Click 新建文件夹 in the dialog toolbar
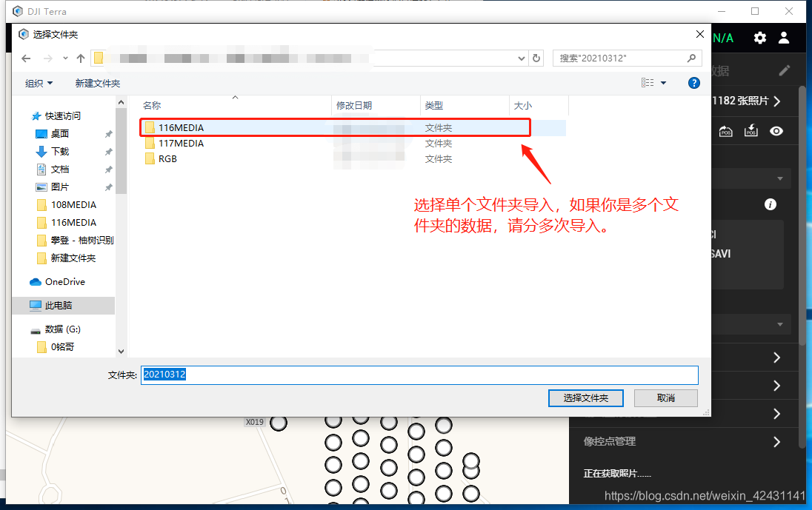The height and width of the screenshot is (510, 812). [x=97, y=83]
